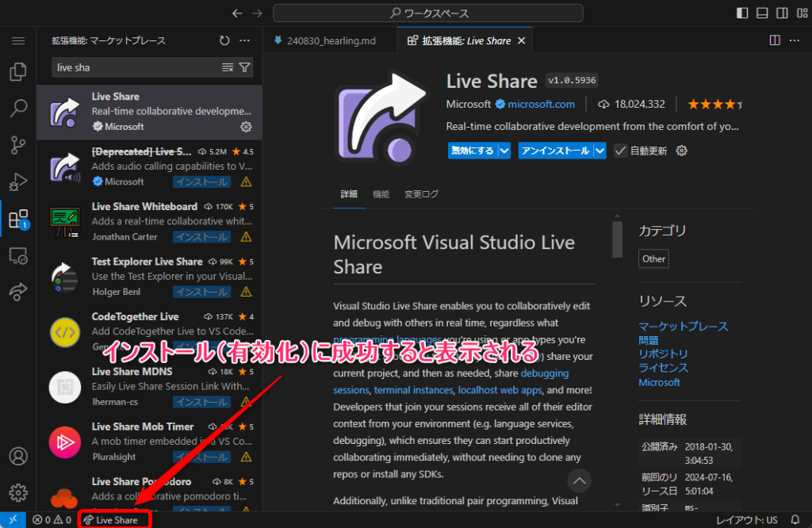Start Live Share from the status bar
The image size is (812, 528).
[x=114, y=519]
